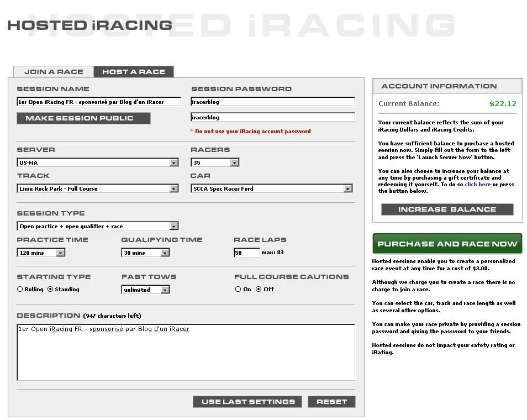Open the Server dropdown showing US-MA

click(97, 163)
